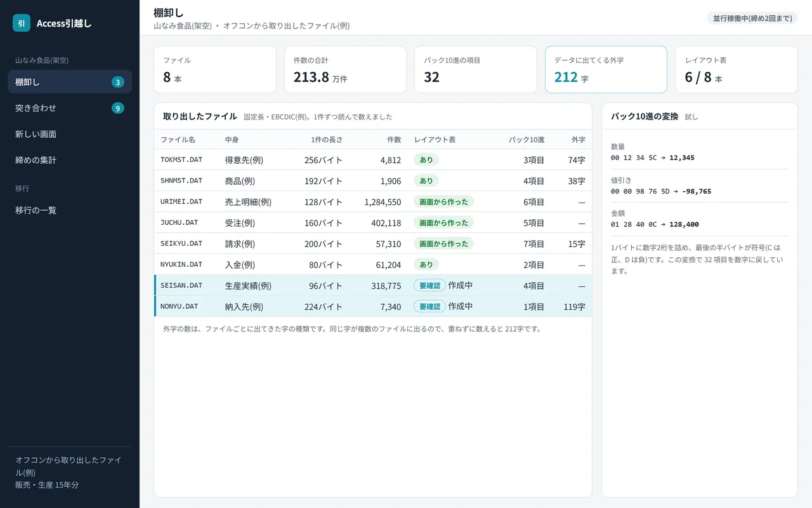Click the 要確認 badge for 生産実績(例)

[429, 286]
